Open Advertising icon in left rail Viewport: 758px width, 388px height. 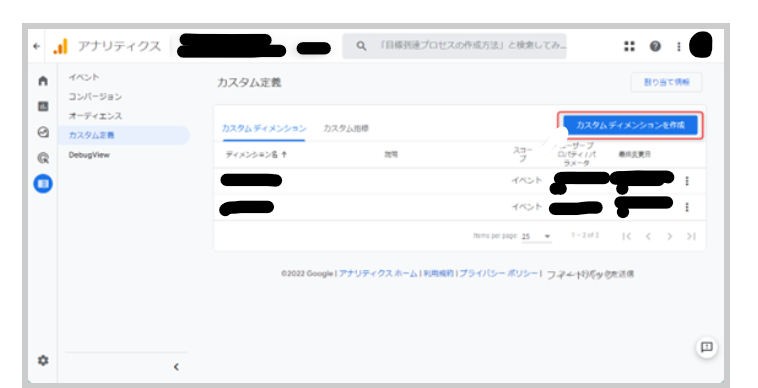point(43,158)
